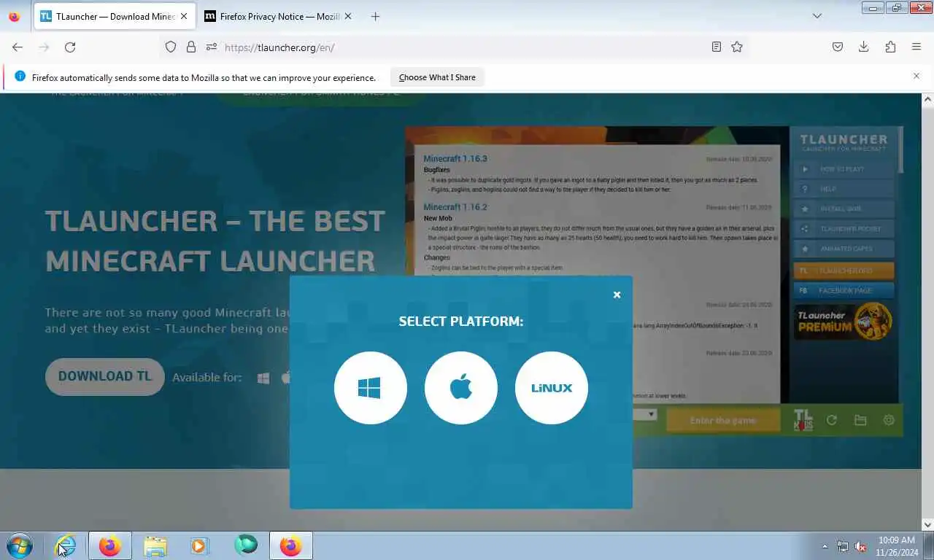Viewport: 934px width, 560px height.
Task: Launch Internet Explorer from taskbar
Action: (x=66, y=545)
